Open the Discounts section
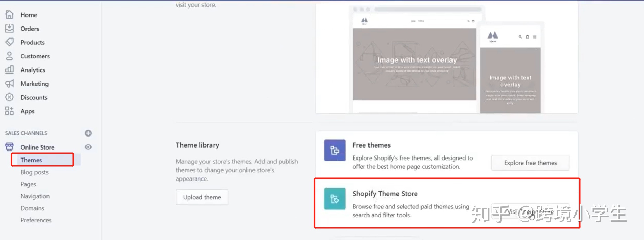Screen dimensions: 644x240 tap(34, 97)
